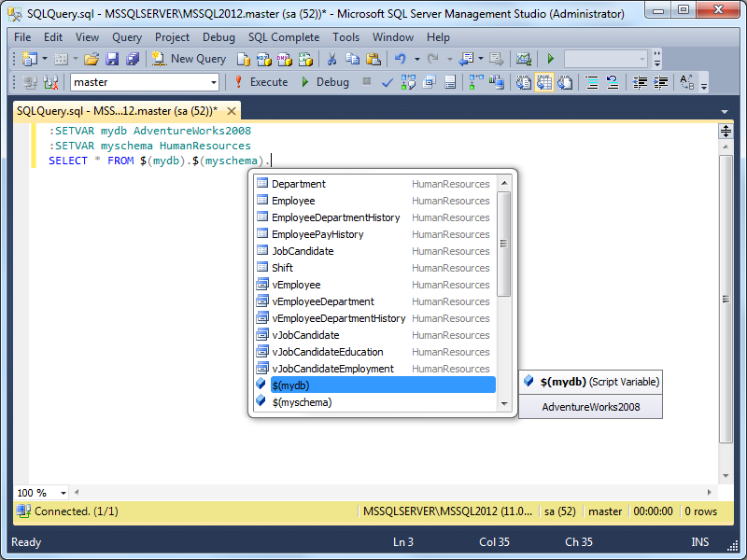
Task: Click the suggestion list scrollbar thumb
Action: point(503,244)
